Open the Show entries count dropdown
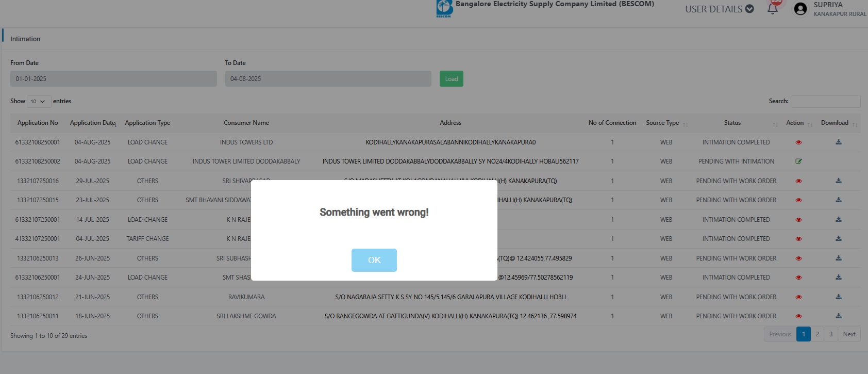The image size is (868, 374). pos(39,101)
